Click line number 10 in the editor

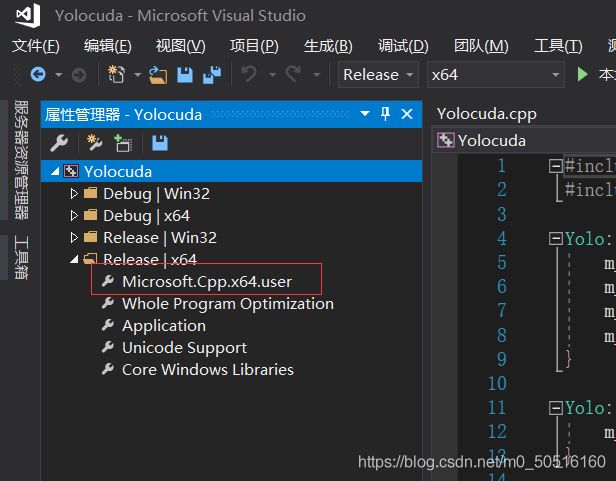coord(497,383)
